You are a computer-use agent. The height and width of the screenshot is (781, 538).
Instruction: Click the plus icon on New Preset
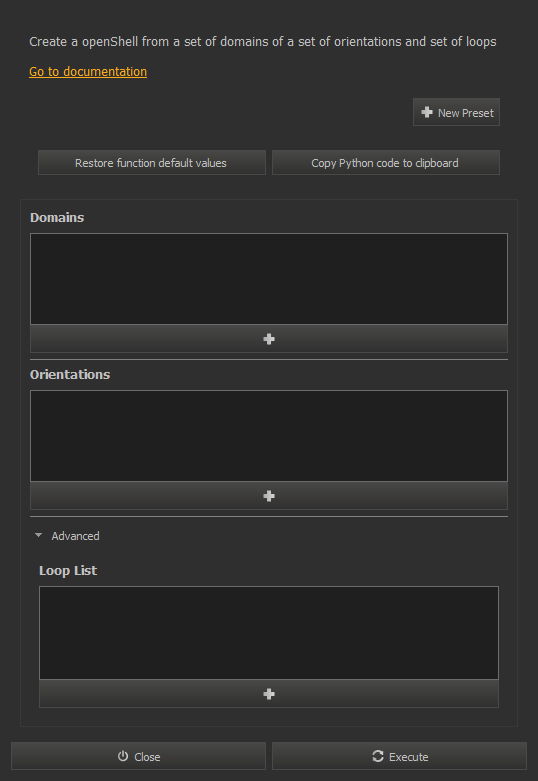coord(427,113)
